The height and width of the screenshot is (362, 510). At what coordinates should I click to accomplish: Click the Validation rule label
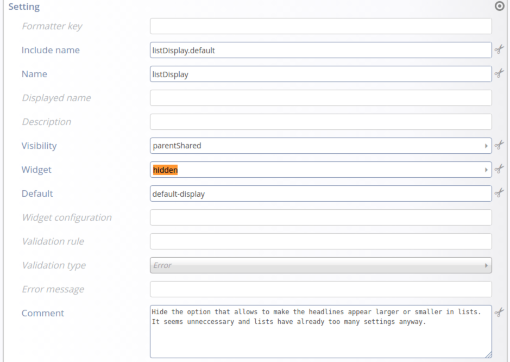pos(53,241)
